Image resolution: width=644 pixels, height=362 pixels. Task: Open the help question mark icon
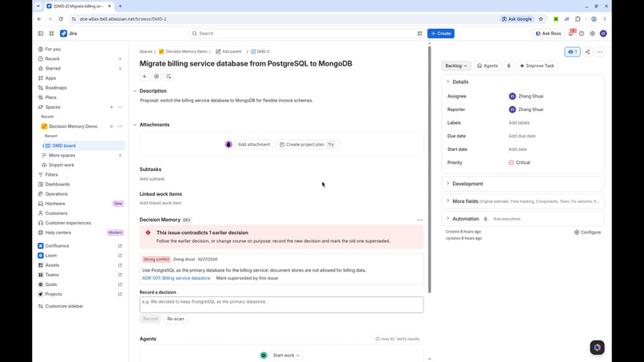[x=582, y=34]
